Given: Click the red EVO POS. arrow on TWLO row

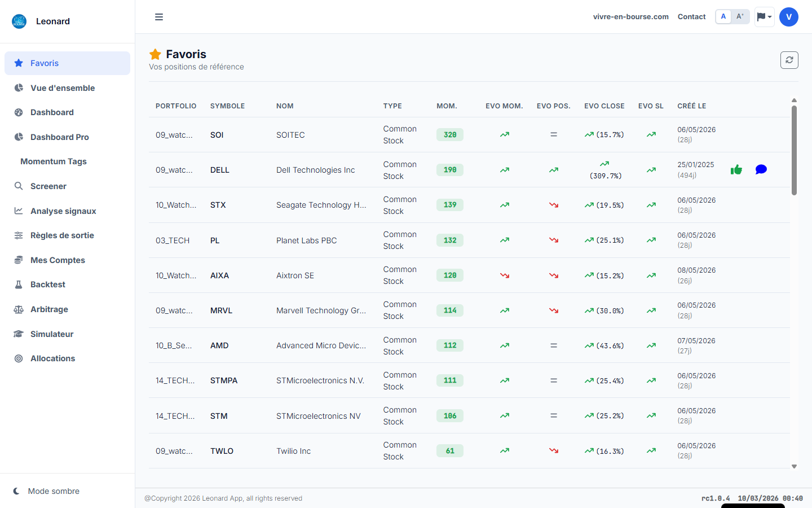Looking at the screenshot, I should click(x=554, y=451).
